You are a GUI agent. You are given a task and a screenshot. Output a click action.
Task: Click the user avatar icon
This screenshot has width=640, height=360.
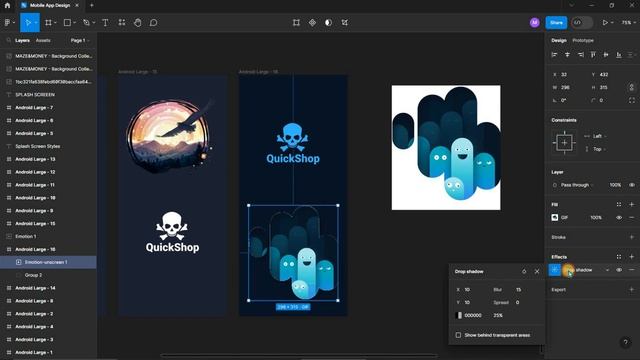point(535,23)
